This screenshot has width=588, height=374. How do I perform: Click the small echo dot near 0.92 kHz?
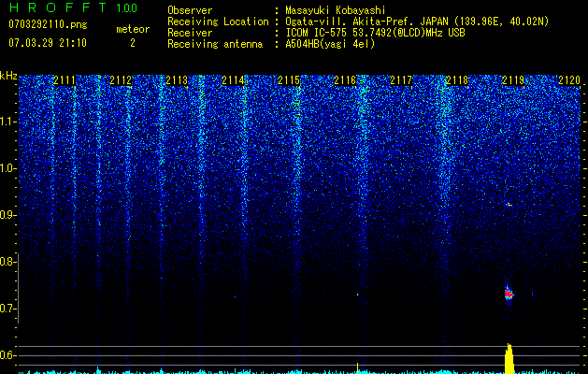(x=509, y=205)
